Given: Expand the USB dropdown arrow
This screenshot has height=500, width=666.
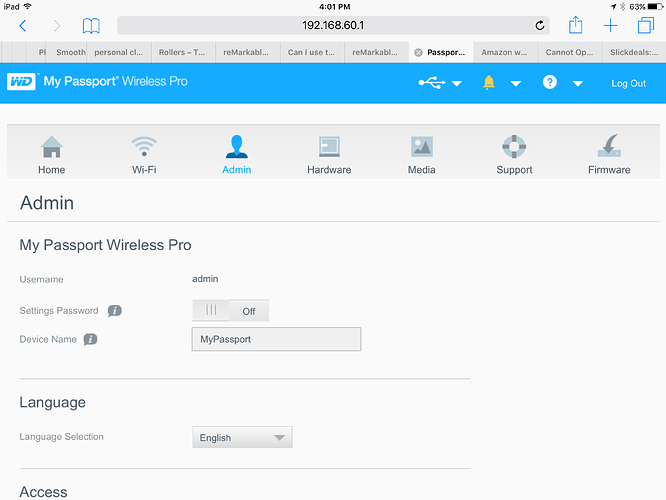Looking at the screenshot, I should 457,84.
